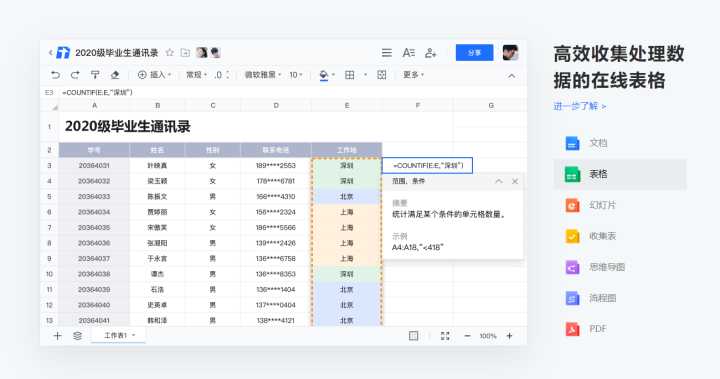Click the add collaborator person icon
The image size is (720, 379).
(430, 53)
